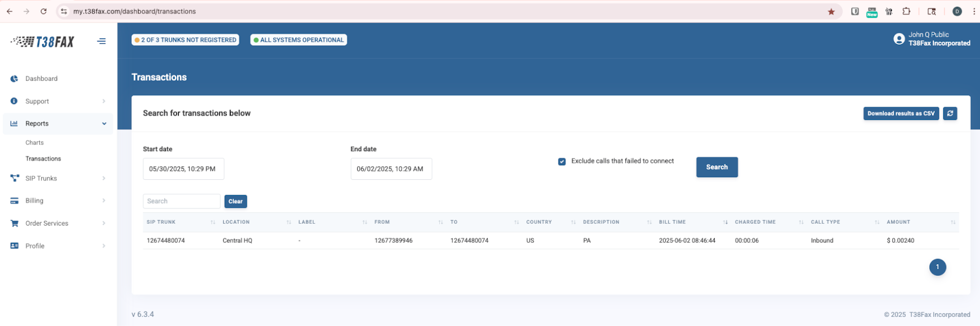Sort by Description column arrows
The width and height of the screenshot is (980, 326).
(649, 222)
